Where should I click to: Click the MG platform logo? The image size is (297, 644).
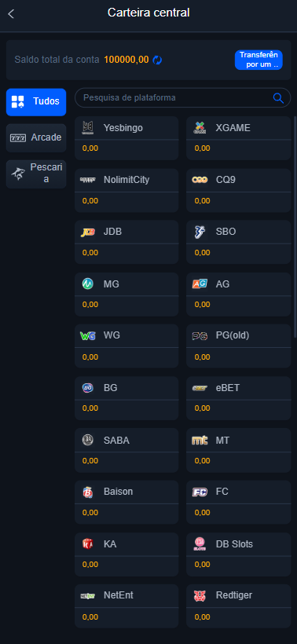[x=88, y=284]
